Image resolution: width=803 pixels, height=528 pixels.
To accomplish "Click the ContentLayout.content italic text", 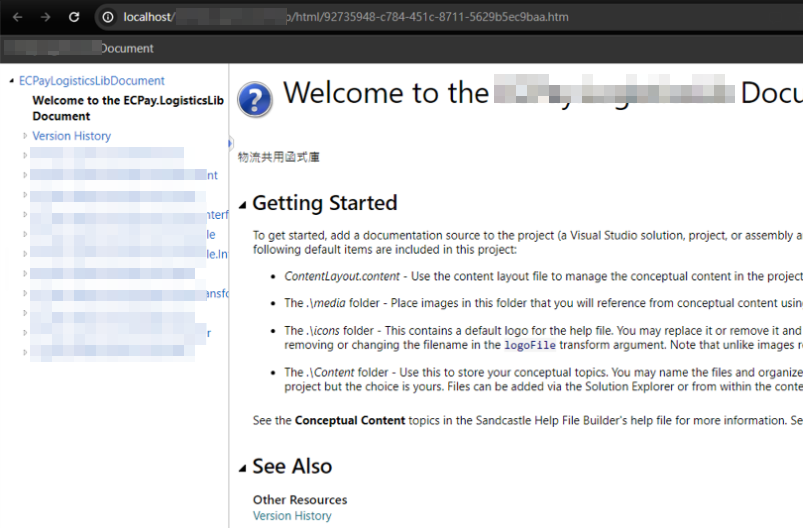I will tap(342, 276).
